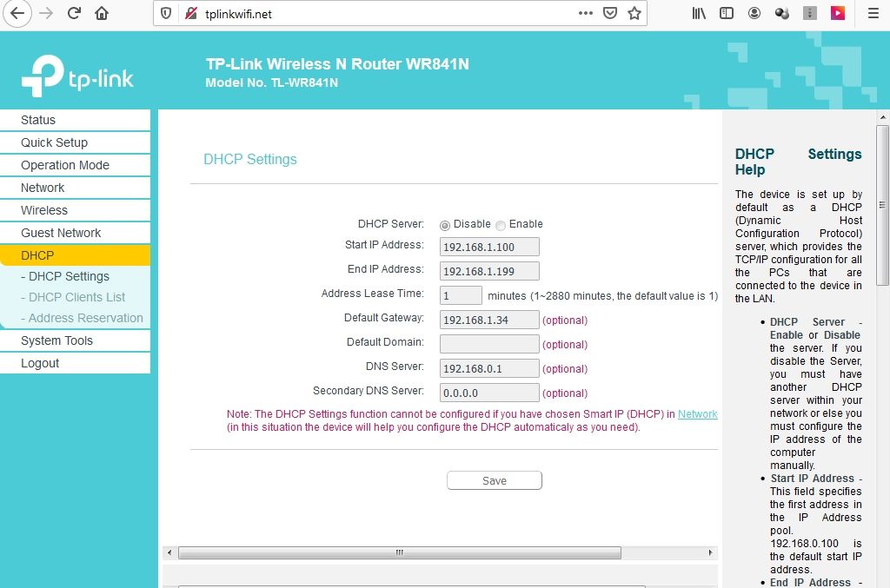The height and width of the screenshot is (588, 890).
Task: Click the Start IP Address field
Action: click(x=489, y=247)
